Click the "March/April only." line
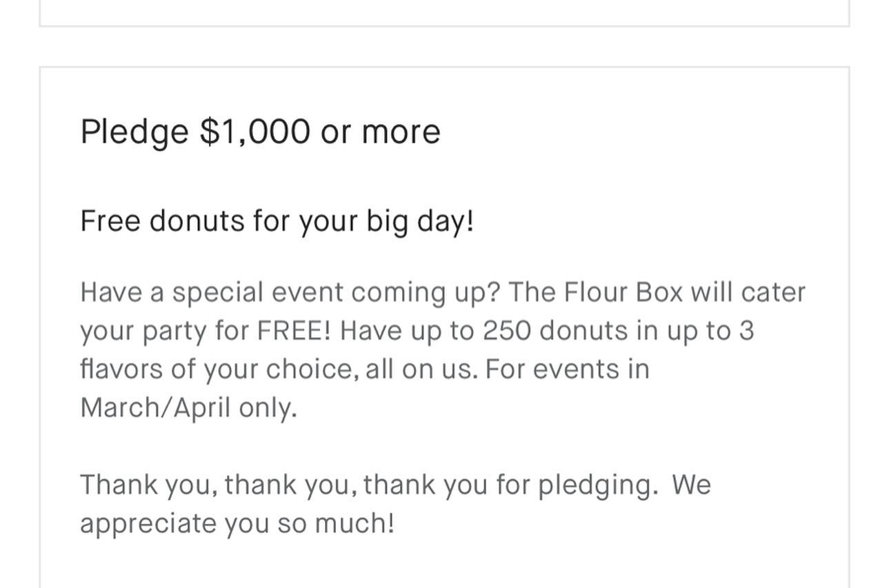Viewport: 889px width, 588px height. pyautogui.click(x=188, y=408)
